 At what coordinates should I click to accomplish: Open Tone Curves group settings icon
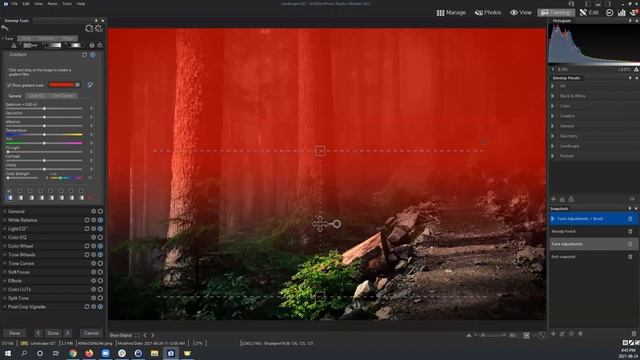point(93,263)
